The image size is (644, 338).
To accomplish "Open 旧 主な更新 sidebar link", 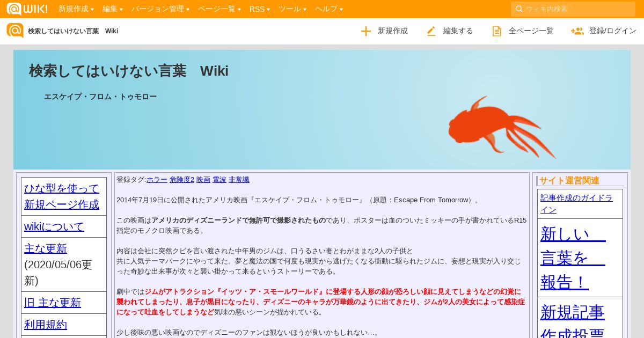I will 53,303.
